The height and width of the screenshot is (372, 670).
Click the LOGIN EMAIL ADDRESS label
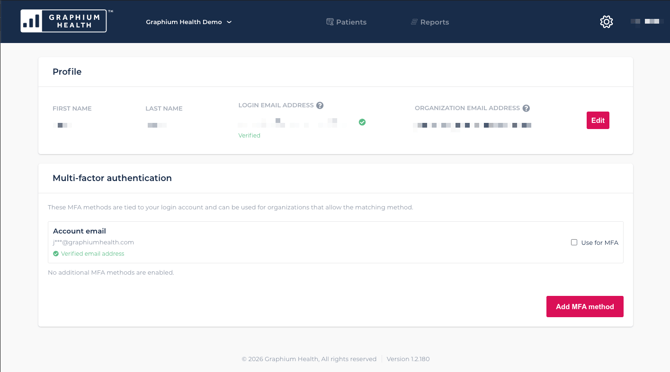click(x=276, y=105)
